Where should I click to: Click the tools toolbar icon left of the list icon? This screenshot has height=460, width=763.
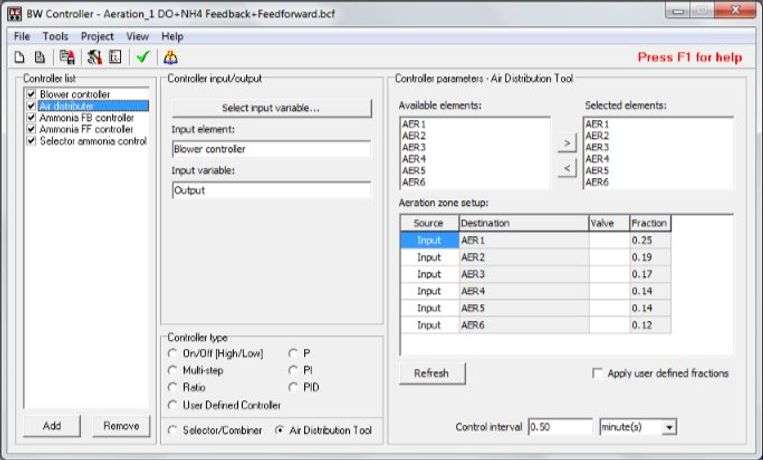click(x=94, y=57)
